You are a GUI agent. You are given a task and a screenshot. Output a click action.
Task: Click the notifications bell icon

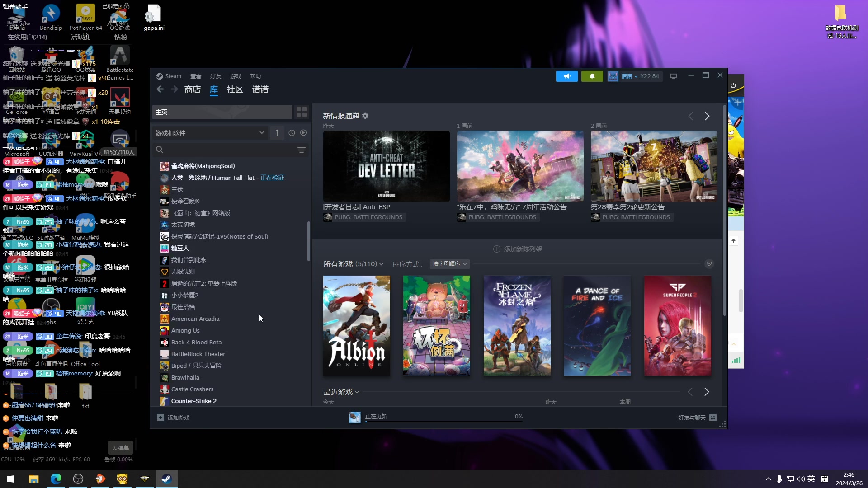pos(592,75)
